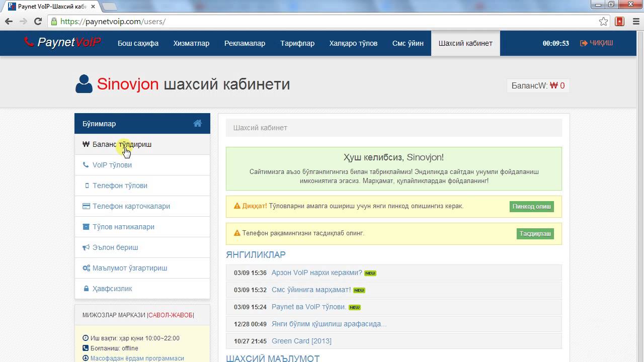Click the gears icon beside Маълумот ўзгартириш
Image resolution: width=644 pixels, height=362 pixels.
[x=86, y=268]
